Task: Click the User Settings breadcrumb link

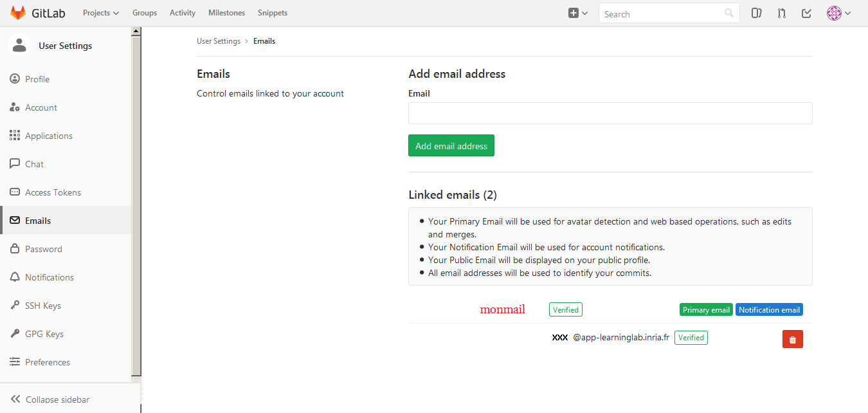Action: tap(219, 41)
